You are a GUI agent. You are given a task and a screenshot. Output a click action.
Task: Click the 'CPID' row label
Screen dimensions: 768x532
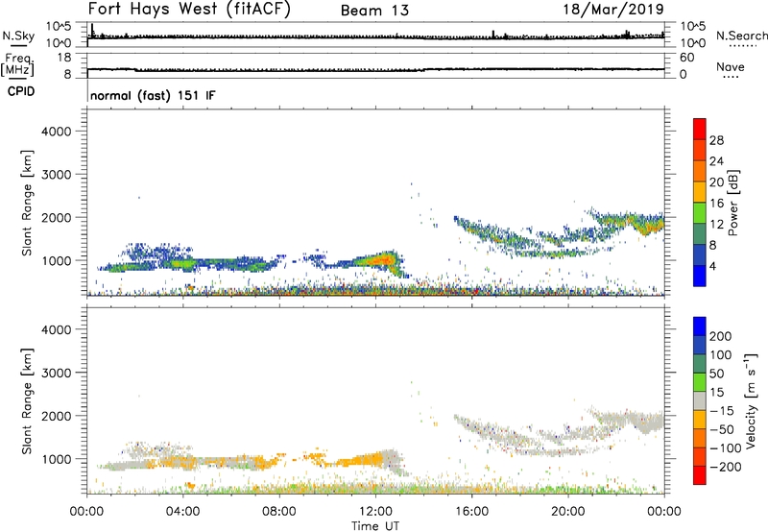click(x=21, y=91)
